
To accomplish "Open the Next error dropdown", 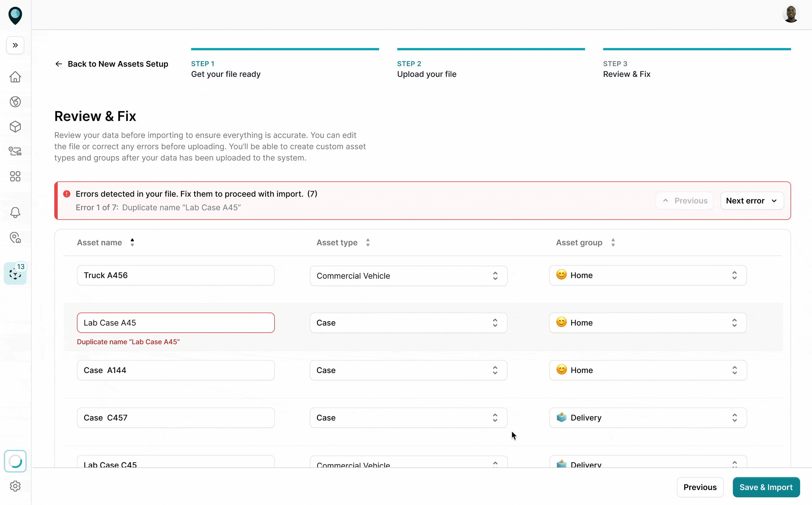I will (x=751, y=200).
